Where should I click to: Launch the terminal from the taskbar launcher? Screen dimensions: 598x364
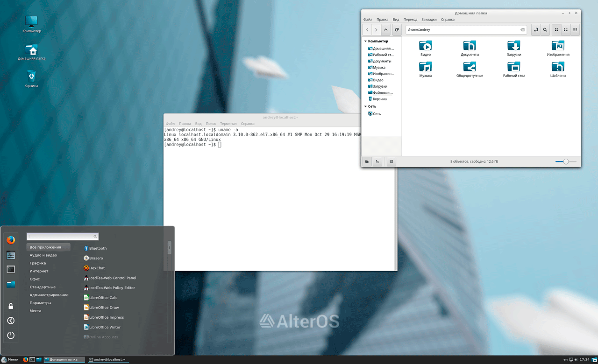[x=32, y=360]
